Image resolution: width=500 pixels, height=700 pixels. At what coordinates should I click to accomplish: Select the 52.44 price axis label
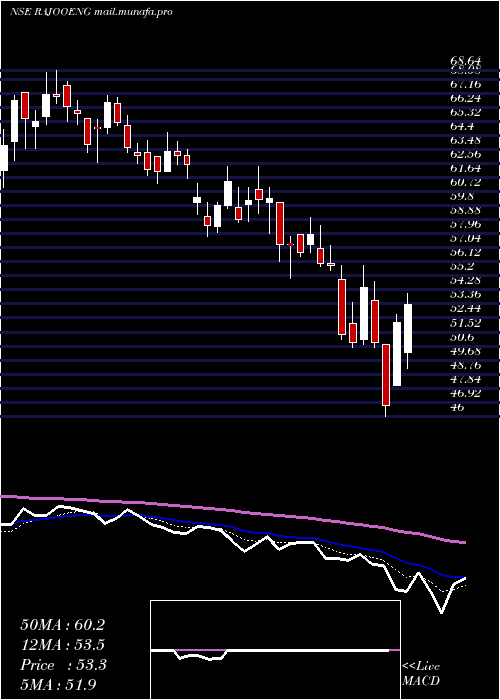(466, 309)
